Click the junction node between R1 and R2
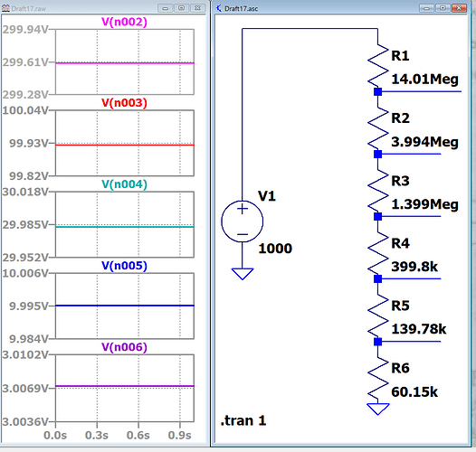Image resolution: width=476 pixels, height=452 pixels. pos(378,91)
